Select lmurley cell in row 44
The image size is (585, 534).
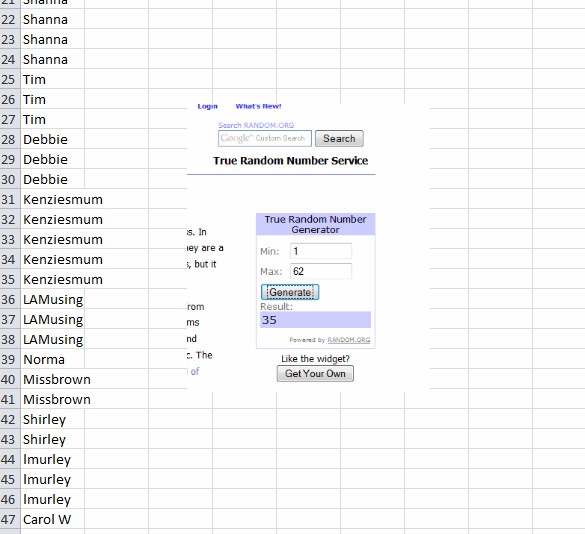pos(53,459)
